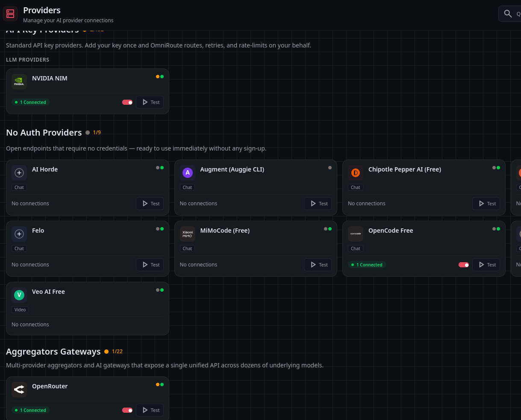521x420 pixels.
Task: Click the Chipotle Pepper AI orange icon
Action: coord(356,172)
